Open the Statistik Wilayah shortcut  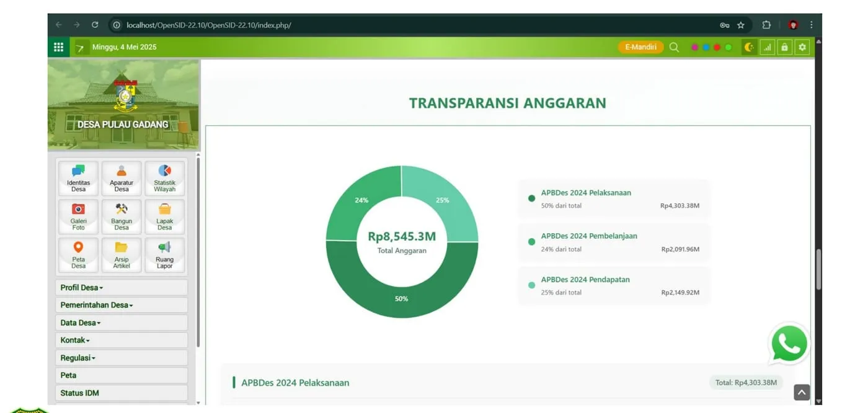pyautogui.click(x=164, y=179)
